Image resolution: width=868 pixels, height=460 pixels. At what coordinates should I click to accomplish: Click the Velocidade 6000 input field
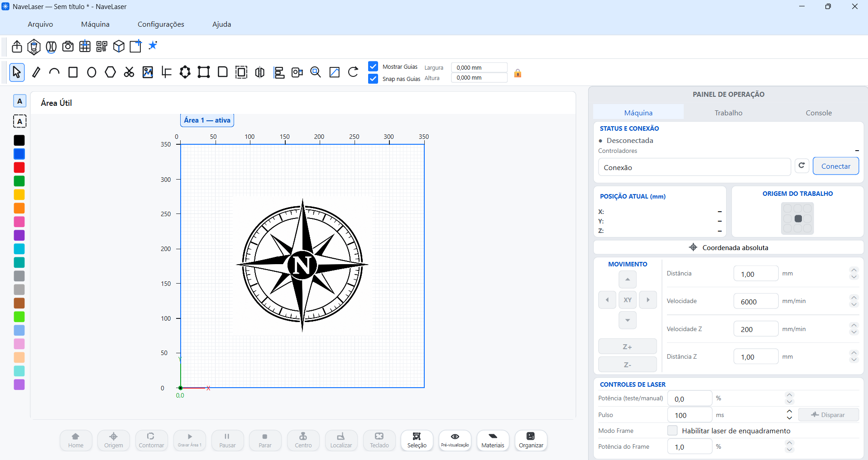click(756, 301)
